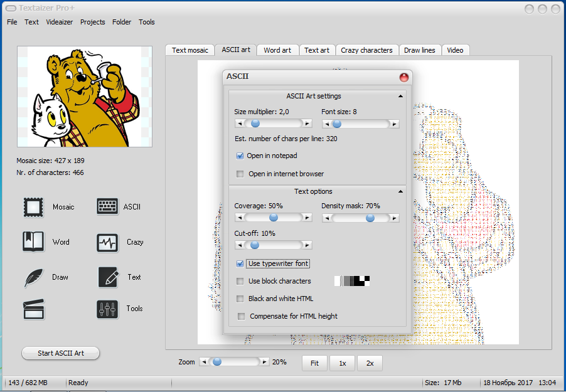Image resolution: width=566 pixels, height=392 pixels.
Task: Set zoom to 1x
Action: (342, 363)
